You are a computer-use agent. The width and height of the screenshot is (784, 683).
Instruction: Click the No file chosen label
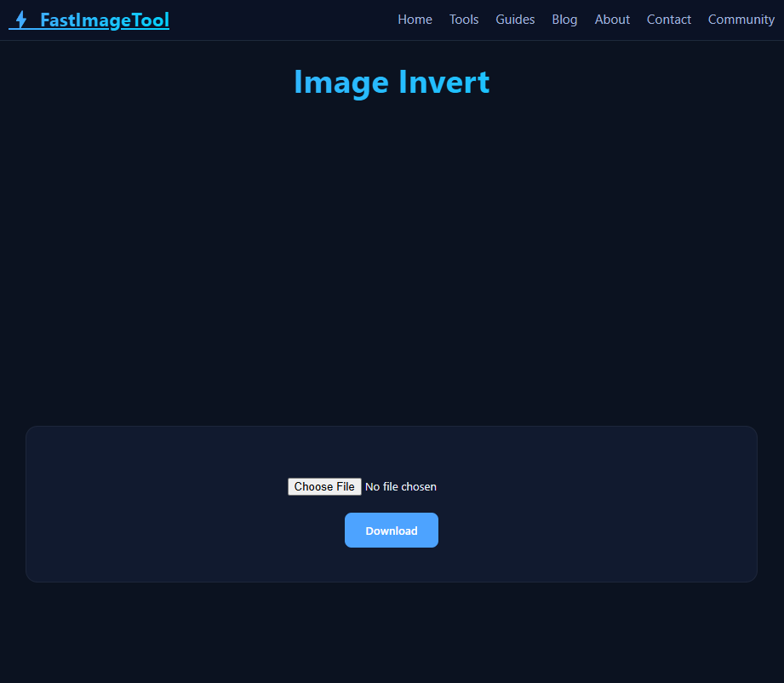point(400,486)
